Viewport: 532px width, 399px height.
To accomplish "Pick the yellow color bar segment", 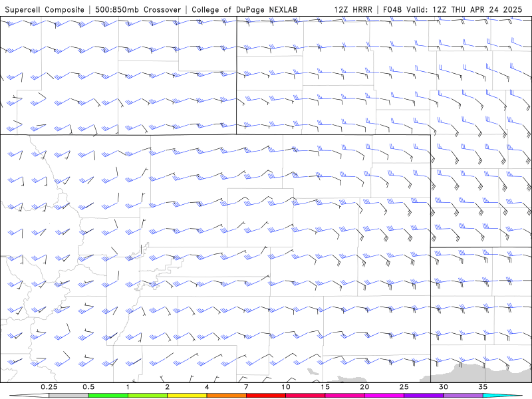I will 187,396.
